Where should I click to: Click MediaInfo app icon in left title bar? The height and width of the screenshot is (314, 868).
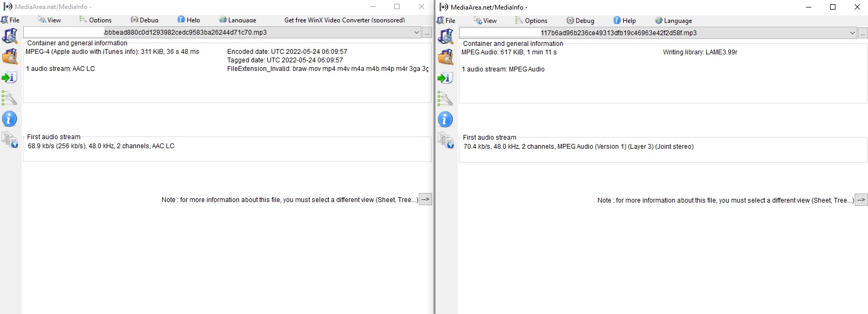[7, 6]
